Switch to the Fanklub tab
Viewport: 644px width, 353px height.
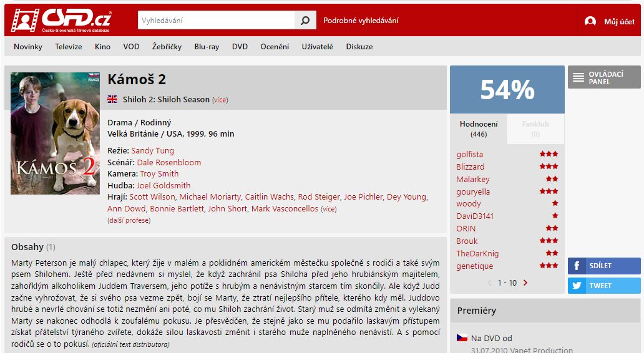(535, 128)
